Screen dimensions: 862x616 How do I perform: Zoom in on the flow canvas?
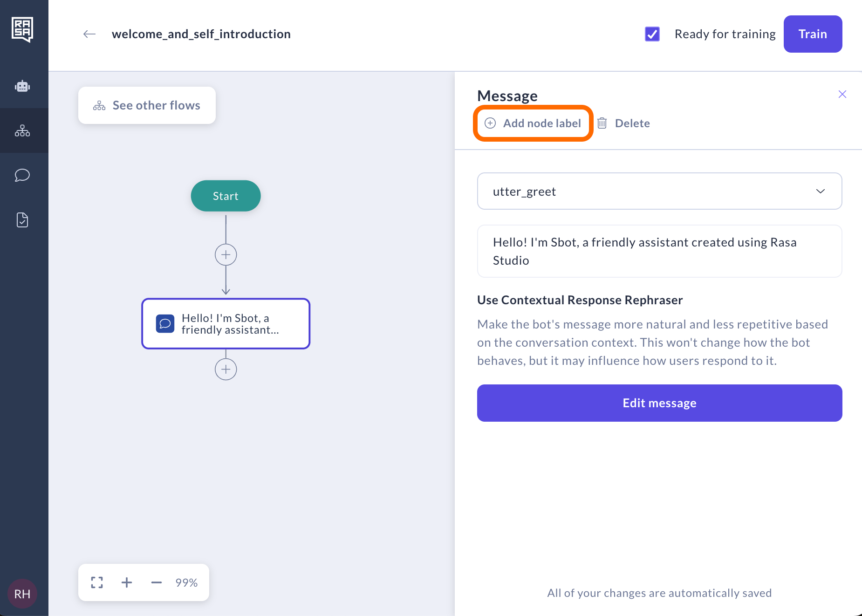127,582
